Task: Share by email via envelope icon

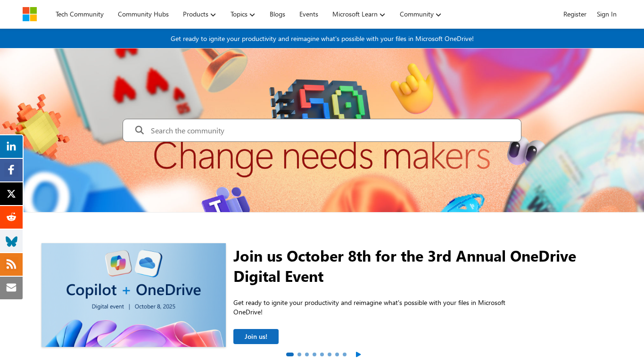Action: 11,288
